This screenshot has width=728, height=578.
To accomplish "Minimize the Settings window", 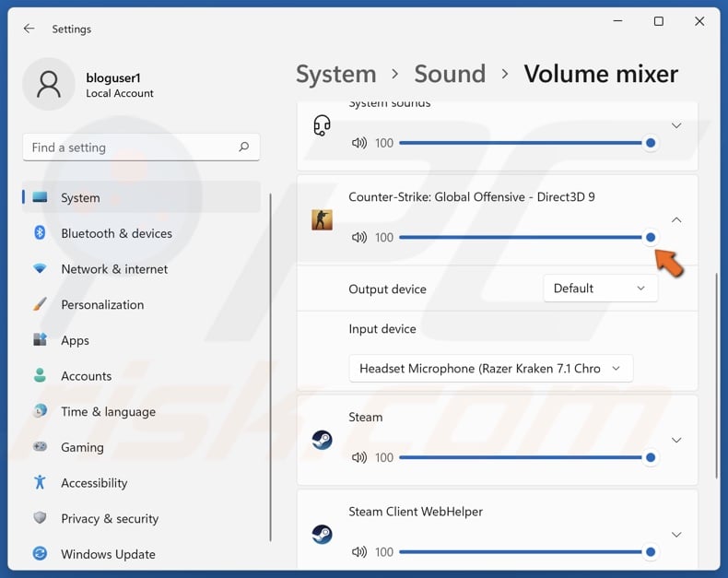I will (617, 21).
